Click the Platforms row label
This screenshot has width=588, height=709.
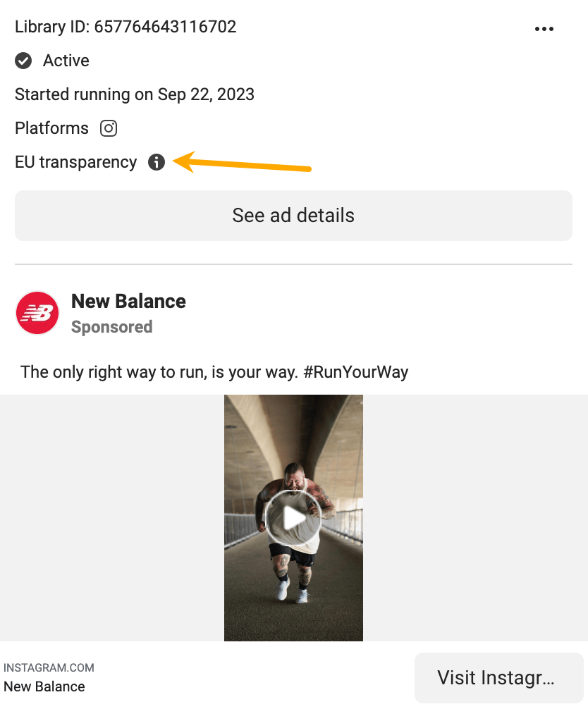[51, 128]
